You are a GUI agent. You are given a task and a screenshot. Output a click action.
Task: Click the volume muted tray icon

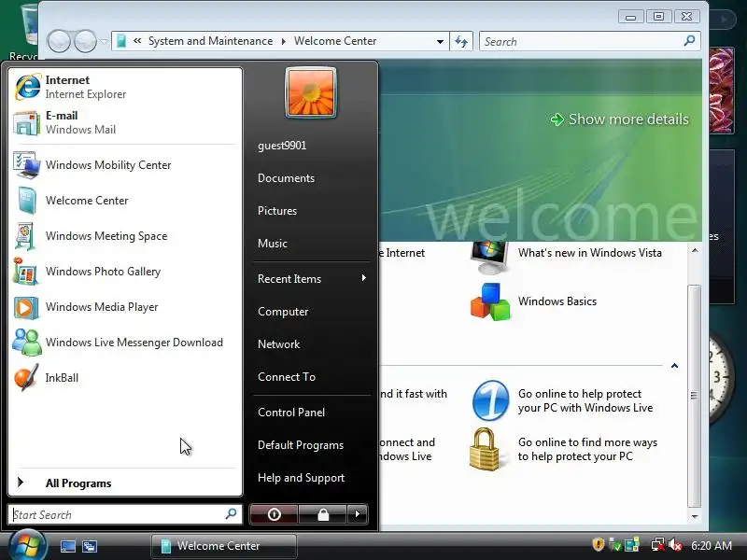[675, 545]
